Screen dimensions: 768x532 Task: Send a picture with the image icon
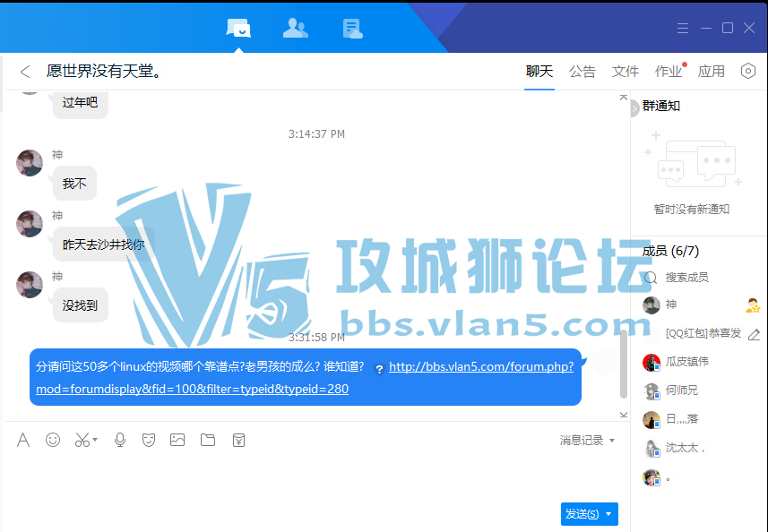(x=177, y=440)
